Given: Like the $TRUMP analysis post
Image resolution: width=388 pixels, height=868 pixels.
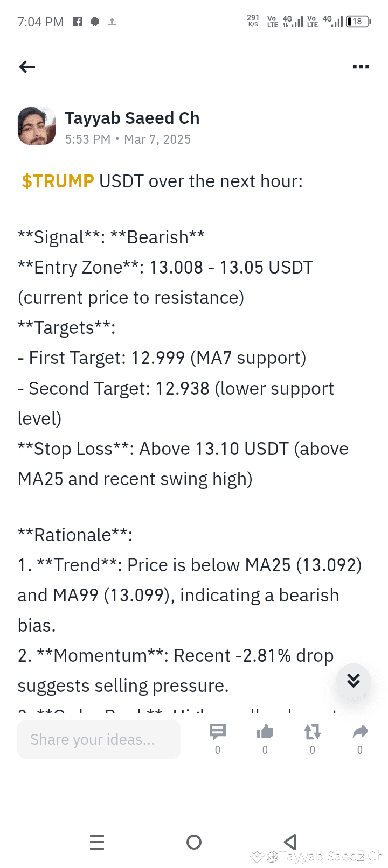Looking at the screenshot, I should tap(265, 731).
